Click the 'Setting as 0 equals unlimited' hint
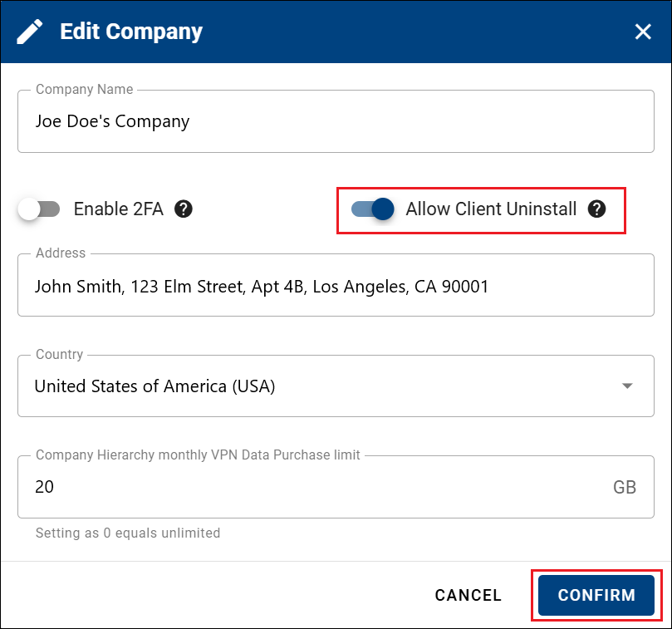The height and width of the screenshot is (629, 672). coord(128,533)
